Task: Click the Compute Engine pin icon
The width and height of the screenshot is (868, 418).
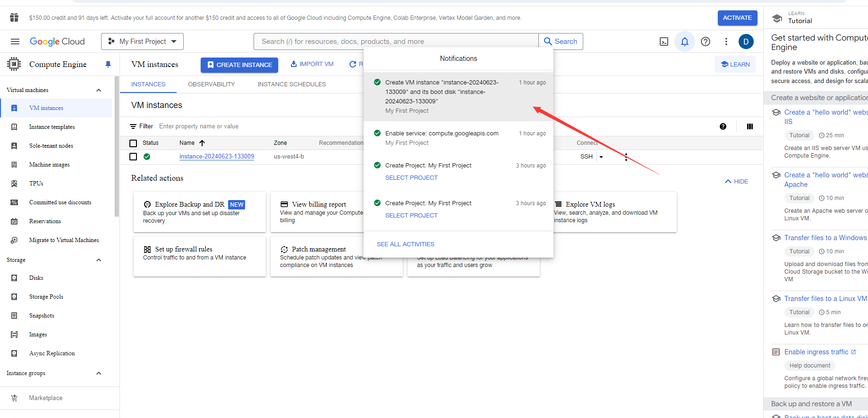Action: 108,64
